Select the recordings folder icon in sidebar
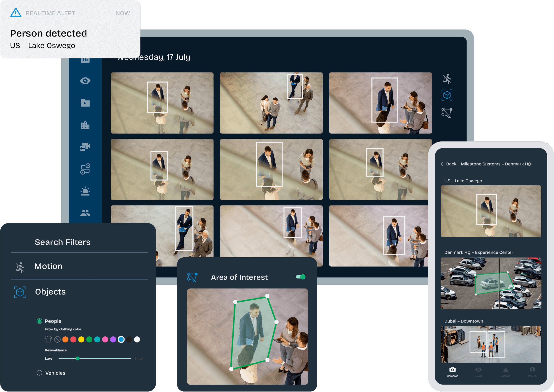Viewport: 554px width, 392px height. pyautogui.click(x=86, y=103)
